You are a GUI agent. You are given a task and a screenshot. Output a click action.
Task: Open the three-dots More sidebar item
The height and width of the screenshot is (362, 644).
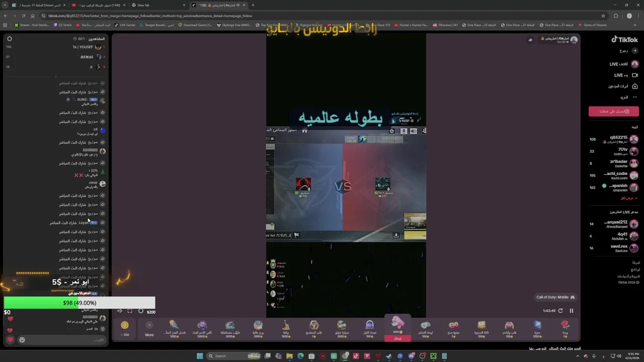[629, 97]
